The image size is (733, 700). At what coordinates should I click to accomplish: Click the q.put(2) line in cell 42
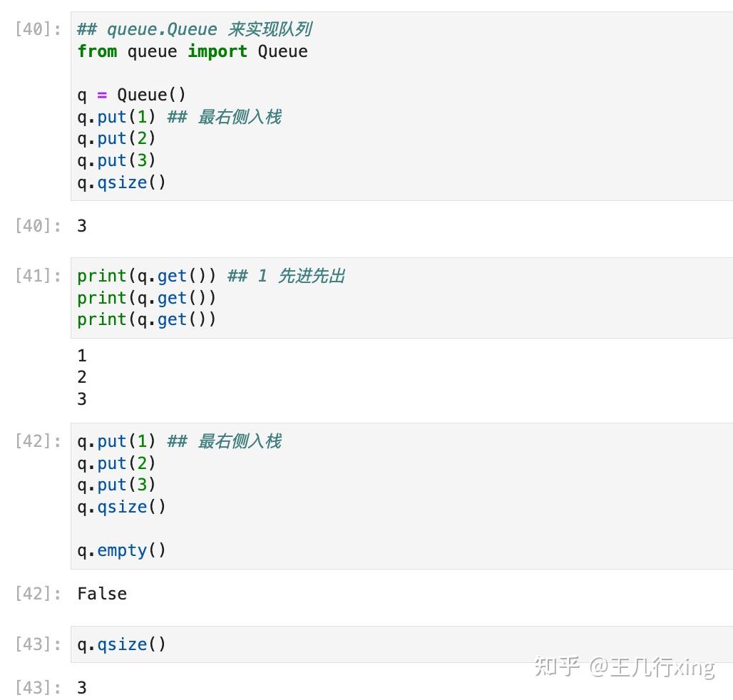[x=116, y=463]
